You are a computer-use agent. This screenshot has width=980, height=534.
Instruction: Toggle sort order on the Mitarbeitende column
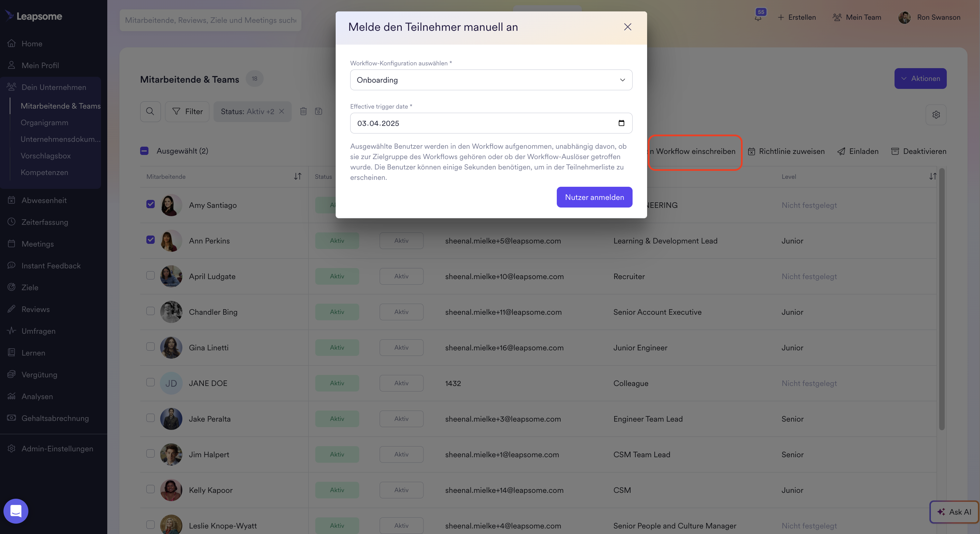point(298,176)
